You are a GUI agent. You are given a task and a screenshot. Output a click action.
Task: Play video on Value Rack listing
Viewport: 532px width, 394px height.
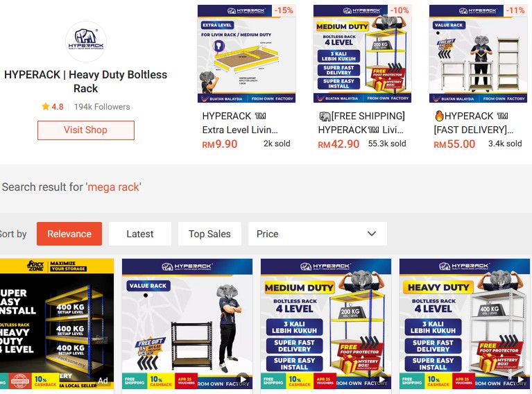coord(243,379)
